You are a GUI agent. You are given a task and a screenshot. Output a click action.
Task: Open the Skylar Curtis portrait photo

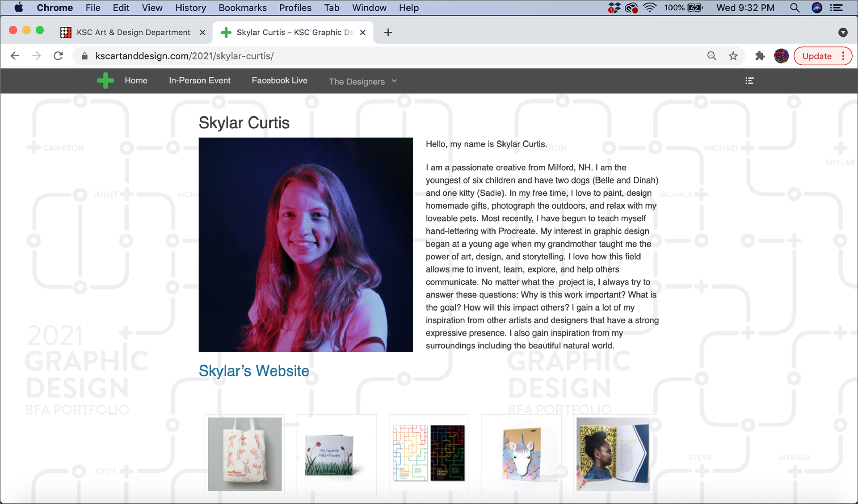coord(306,244)
